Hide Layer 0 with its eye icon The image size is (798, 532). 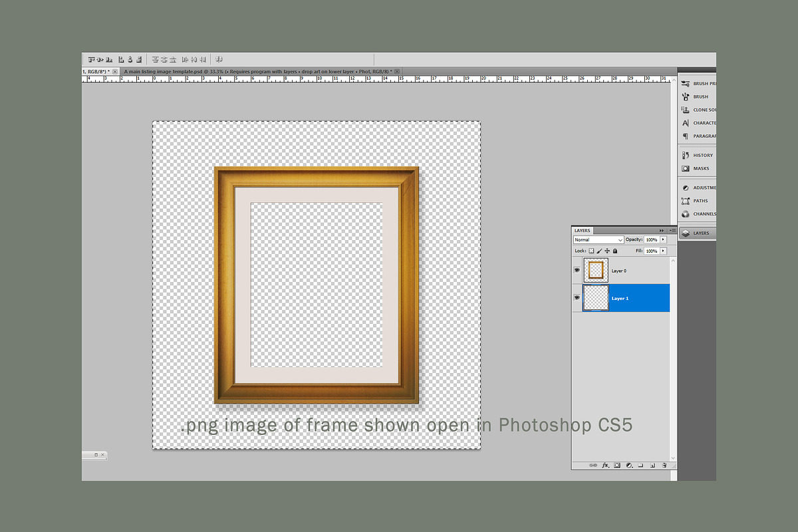[x=577, y=271]
